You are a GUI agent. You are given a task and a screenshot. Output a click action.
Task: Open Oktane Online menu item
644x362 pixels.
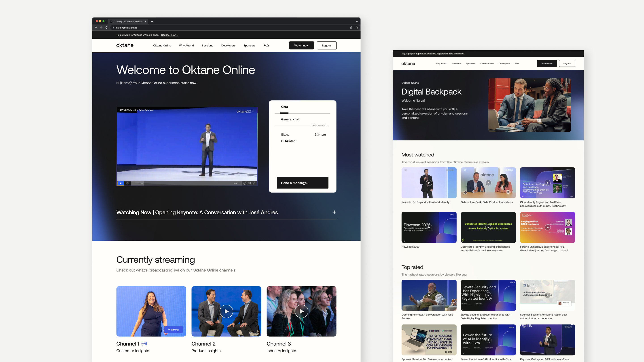click(162, 45)
